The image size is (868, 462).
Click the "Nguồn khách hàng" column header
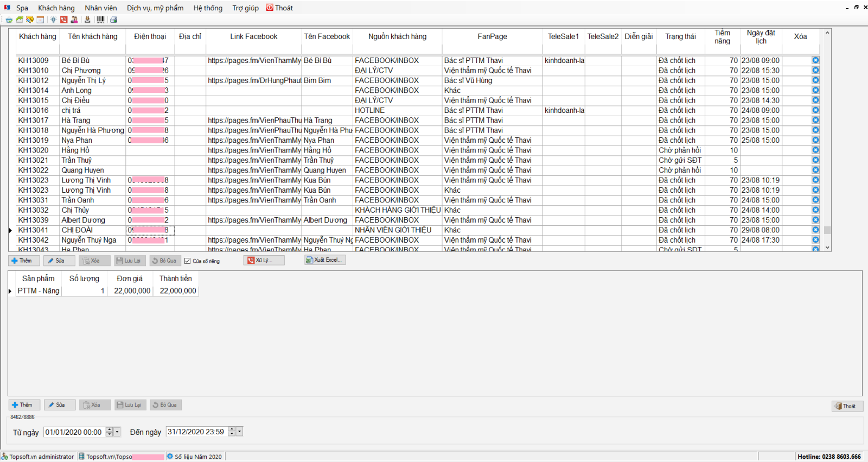point(398,37)
